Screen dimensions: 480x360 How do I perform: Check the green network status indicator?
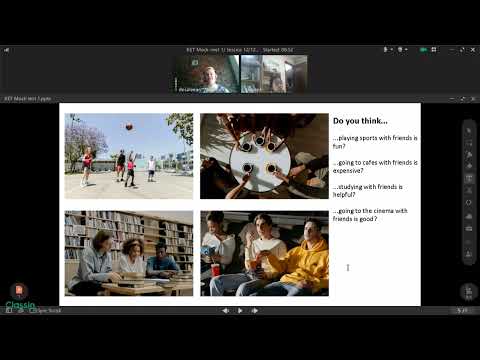pyautogui.click(x=423, y=50)
